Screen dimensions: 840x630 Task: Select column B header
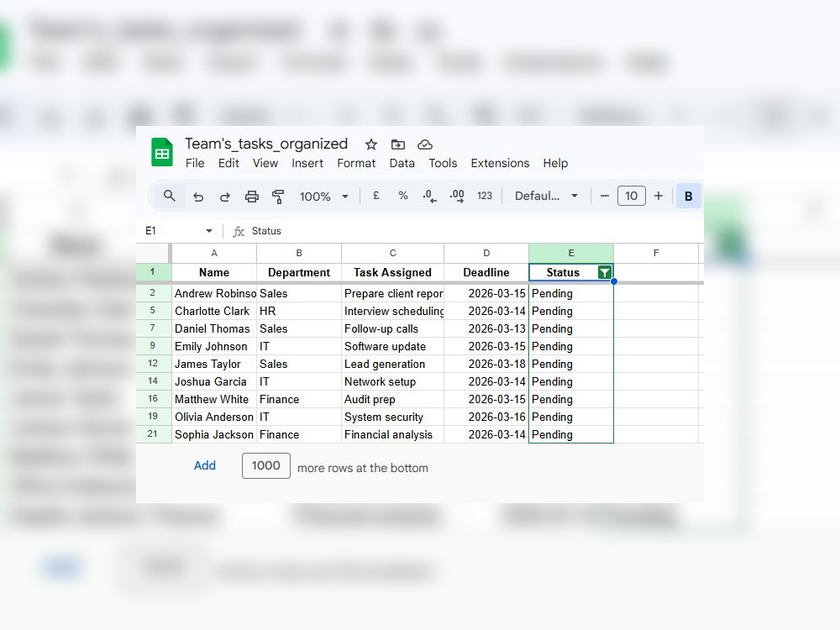(299, 253)
